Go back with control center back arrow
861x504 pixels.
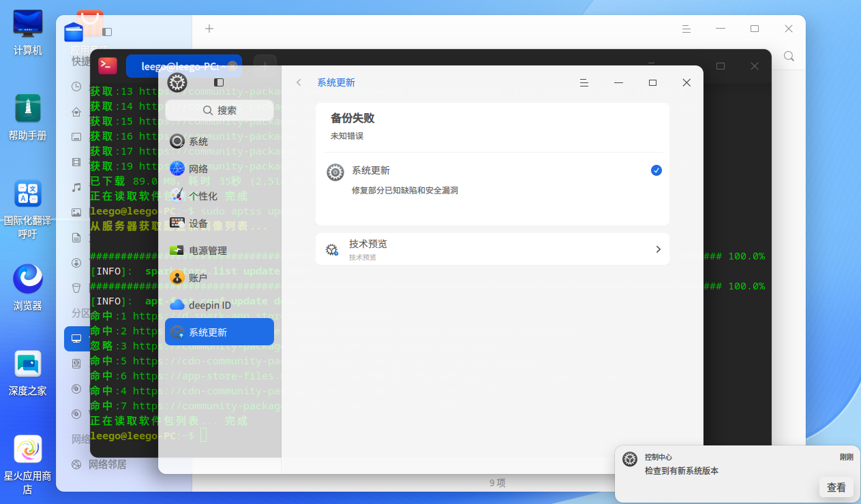299,82
